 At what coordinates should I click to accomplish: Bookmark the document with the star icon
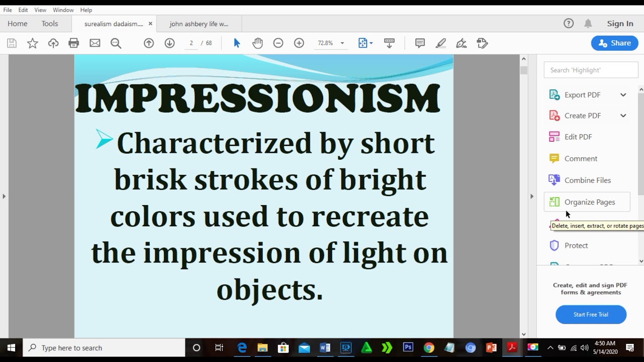click(33, 43)
